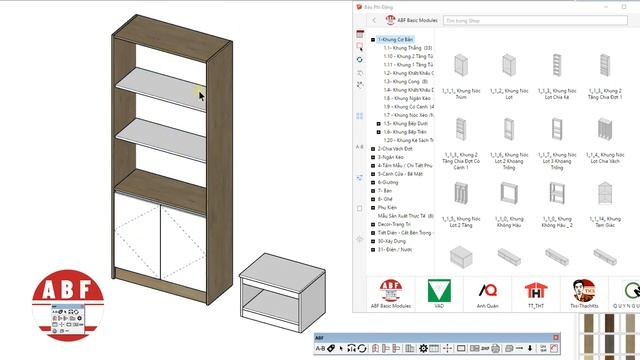Select the tag label tool in ABF toolbar
This screenshot has width=640, height=360.
tap(331, 349)
